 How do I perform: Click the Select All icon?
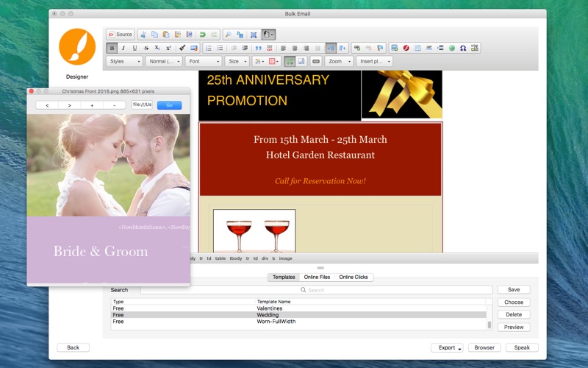[x=254, y=35]
